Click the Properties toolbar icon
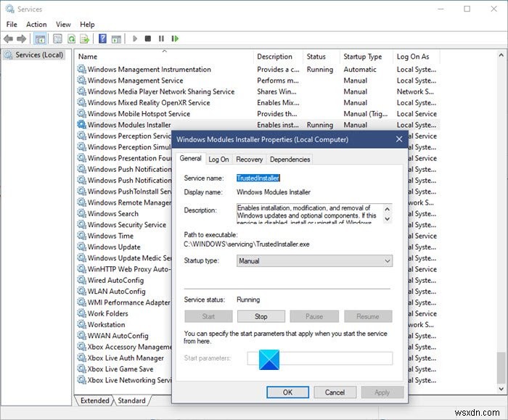The image size is (508, 420). (x=57, y=39)
